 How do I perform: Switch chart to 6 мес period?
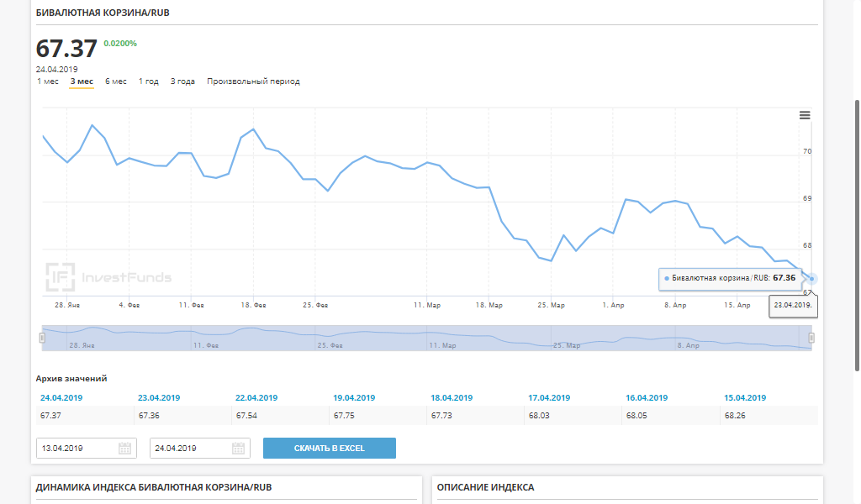click(x=116, y=81)
